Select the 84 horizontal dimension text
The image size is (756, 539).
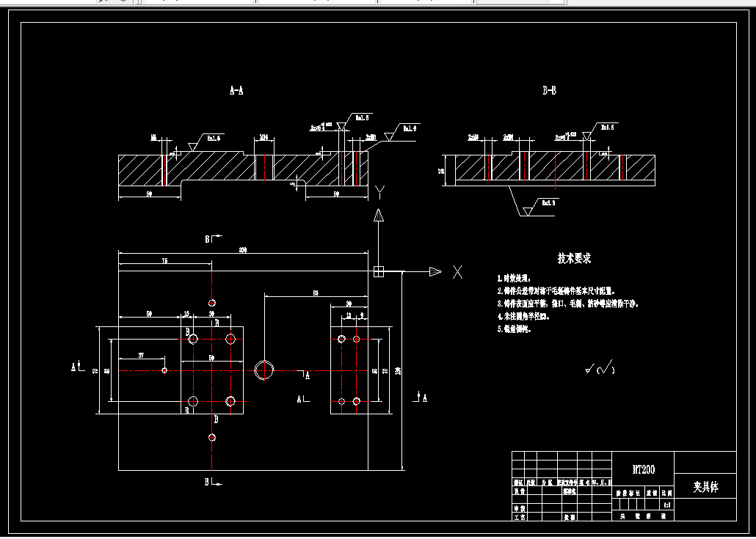pyautogui.click(x=316, y=293)
